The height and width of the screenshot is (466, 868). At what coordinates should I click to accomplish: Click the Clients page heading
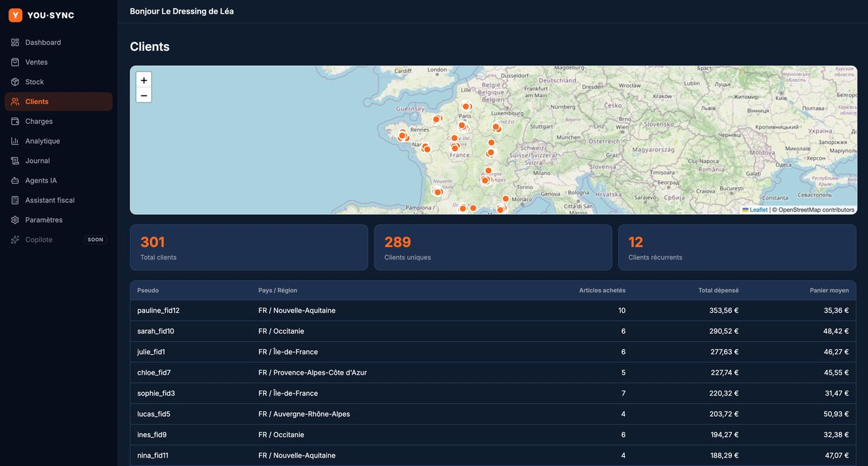150,47
